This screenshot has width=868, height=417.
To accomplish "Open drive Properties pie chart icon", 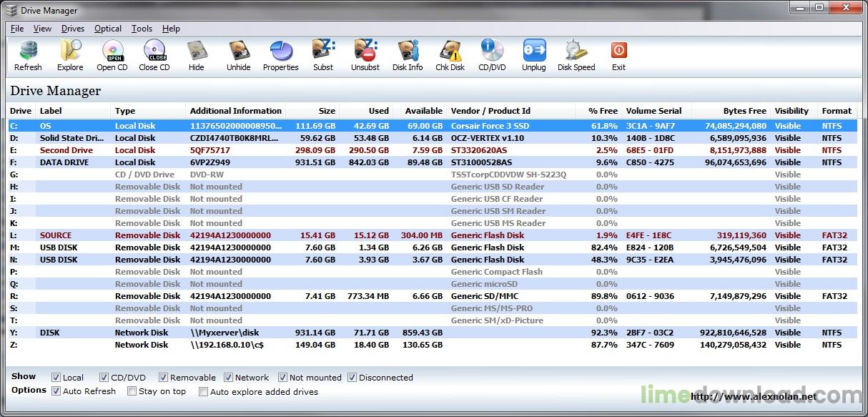I will pyautogui.click(x=280, y=51).
